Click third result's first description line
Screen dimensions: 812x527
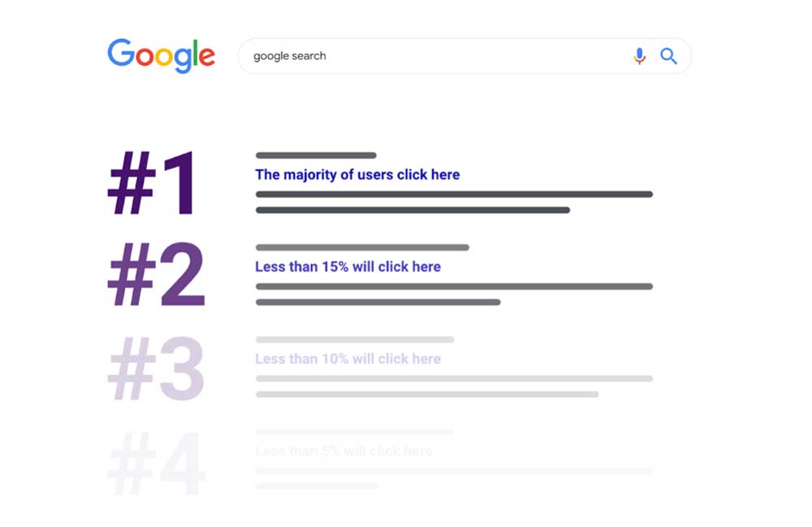tap(454, 378)
